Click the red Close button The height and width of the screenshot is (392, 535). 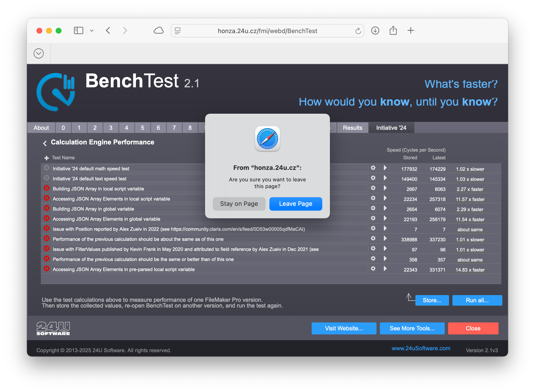pyautogui.click(x=473, y=328)
